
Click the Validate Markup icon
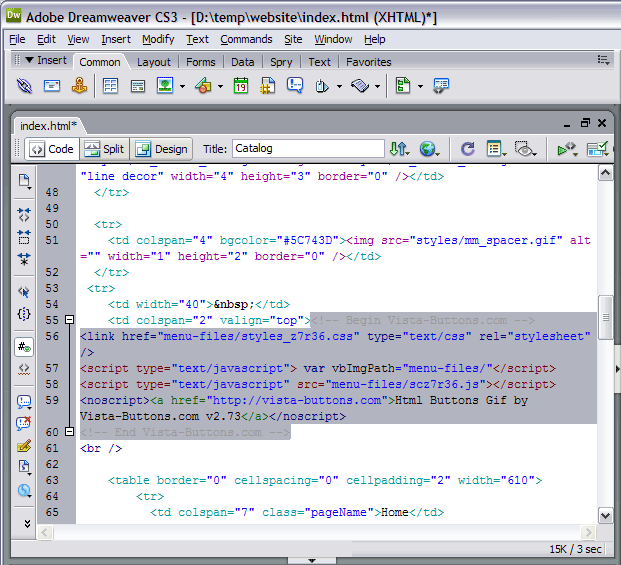coord(567,149)
